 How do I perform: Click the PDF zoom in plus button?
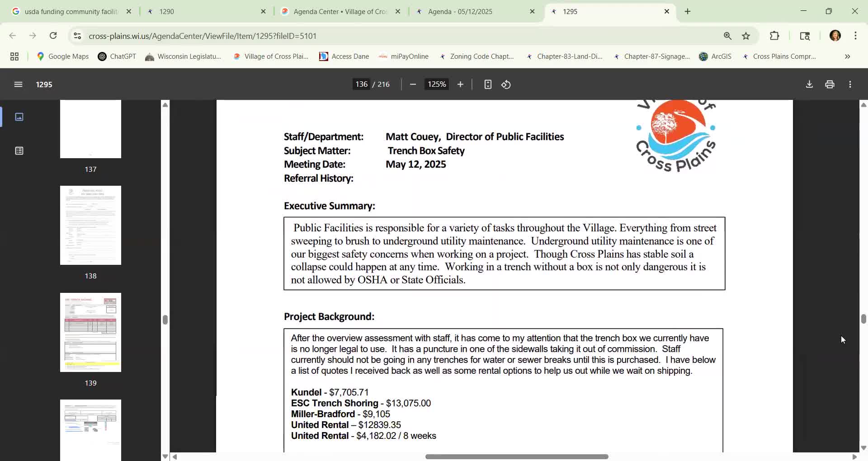click(460, 85)
